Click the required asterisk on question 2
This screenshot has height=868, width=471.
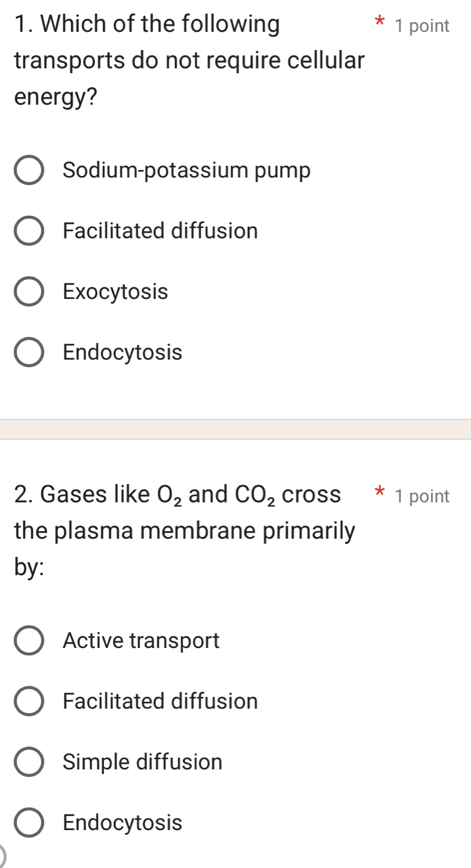(380, 494)
